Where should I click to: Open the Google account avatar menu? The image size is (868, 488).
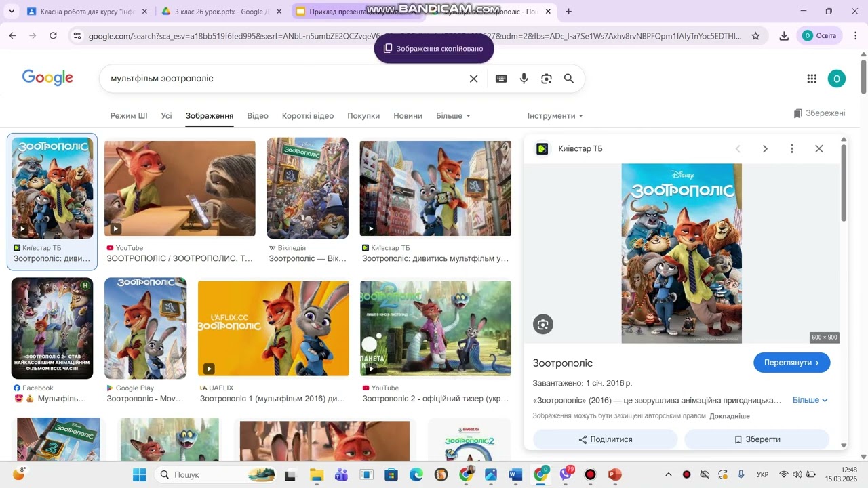[837, 79]
